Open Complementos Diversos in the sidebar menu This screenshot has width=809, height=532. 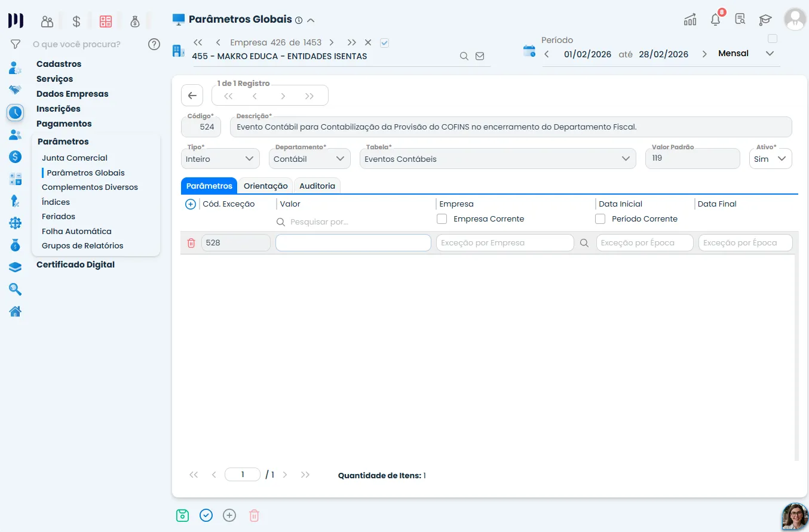[90, 187]
